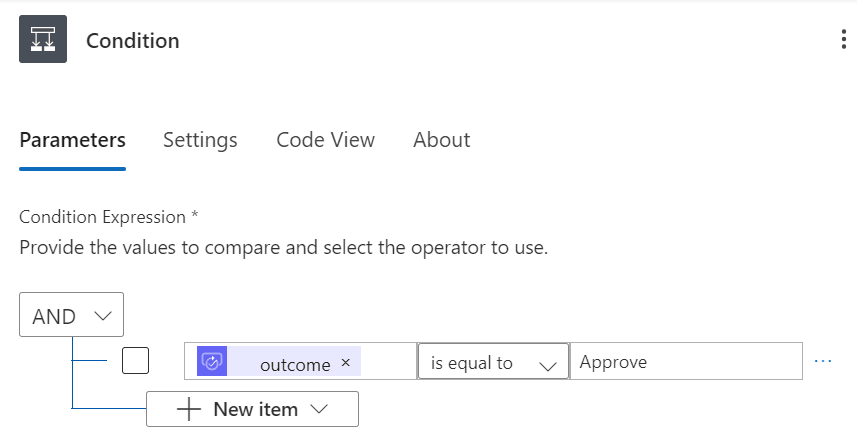Image resolution: width=857 pixels, height=441 pixels.
Task: Select the outcome dynamic content token
Action: (293, 364)
